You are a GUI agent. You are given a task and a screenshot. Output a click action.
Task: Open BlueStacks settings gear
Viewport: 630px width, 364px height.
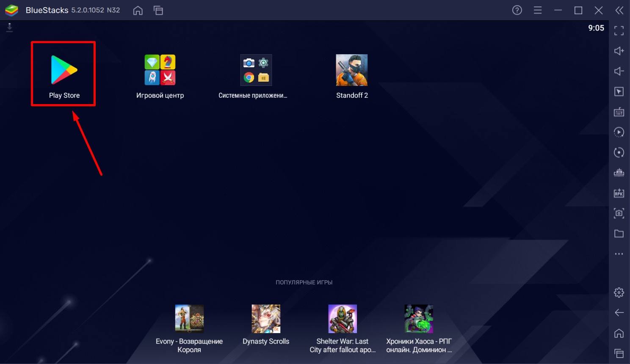(619, 292)
